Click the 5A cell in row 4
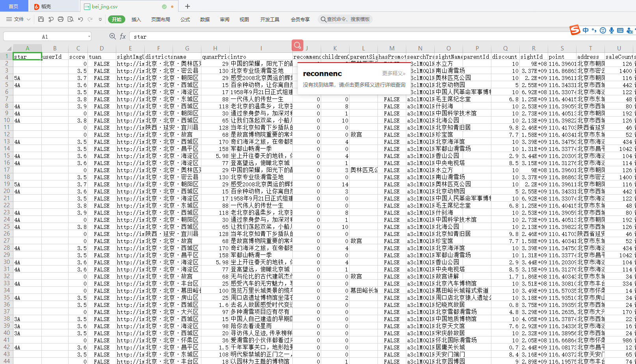636x364 pixels. click(27, 78)
